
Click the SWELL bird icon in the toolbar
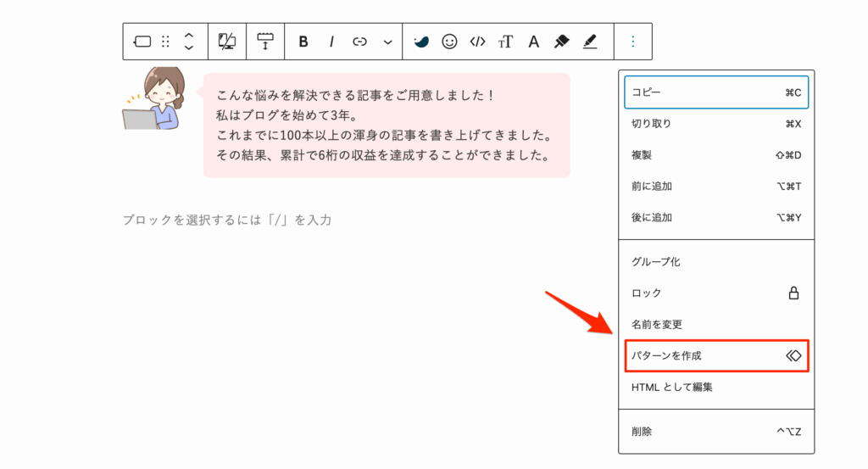coord(421,42)
